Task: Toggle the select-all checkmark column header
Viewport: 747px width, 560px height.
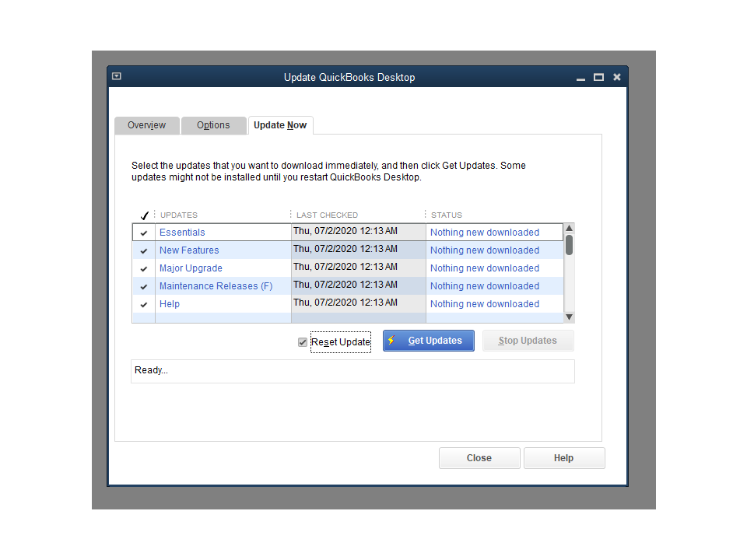Action: (x=145, y=215)
